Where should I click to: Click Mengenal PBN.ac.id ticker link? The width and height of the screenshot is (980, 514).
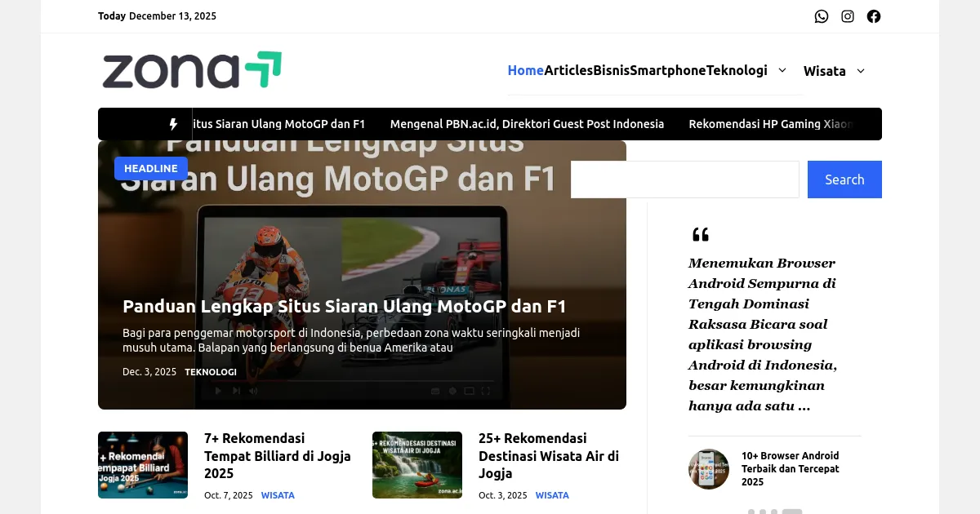coord(527,124)
